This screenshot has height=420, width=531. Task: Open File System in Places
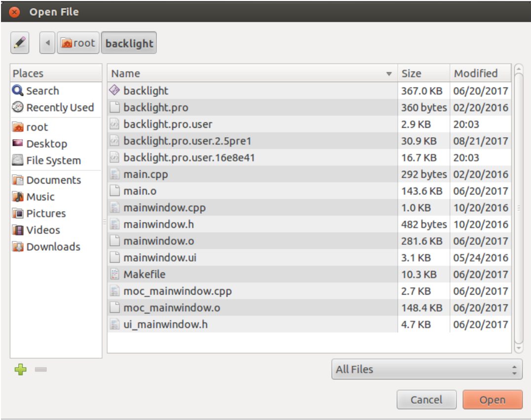[56, 160]
